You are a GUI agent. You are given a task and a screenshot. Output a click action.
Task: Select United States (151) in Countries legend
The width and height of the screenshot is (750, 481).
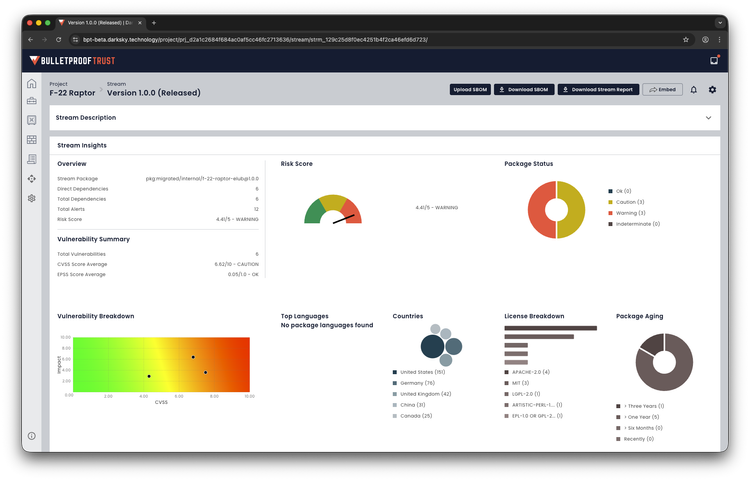pos(419,372)
